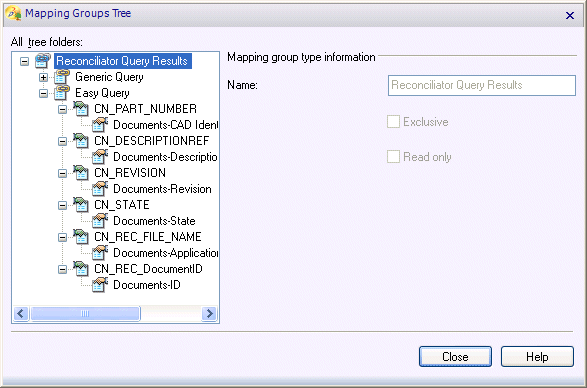Click the Reconciliator Query Results root icon

click(x=43, y=61)
